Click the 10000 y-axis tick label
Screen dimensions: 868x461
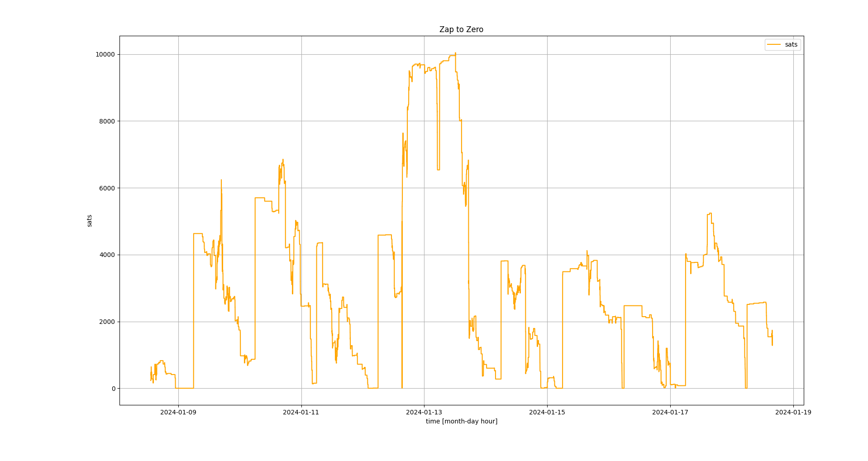(x=105, y=54)
